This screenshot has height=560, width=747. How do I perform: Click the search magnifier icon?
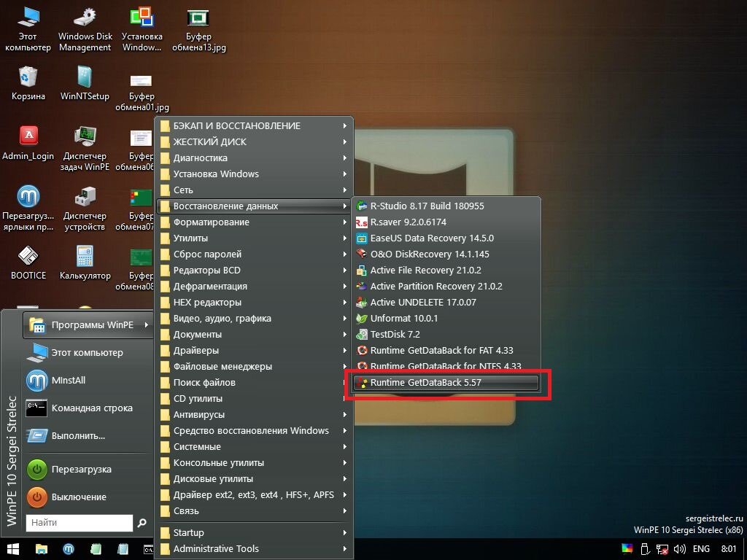click(142, 523)
